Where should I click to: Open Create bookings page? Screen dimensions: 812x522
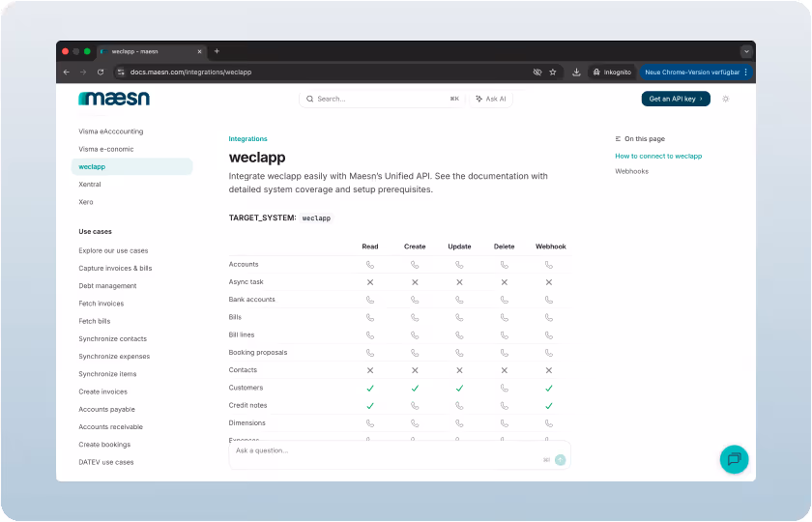(x=104, y=445)
